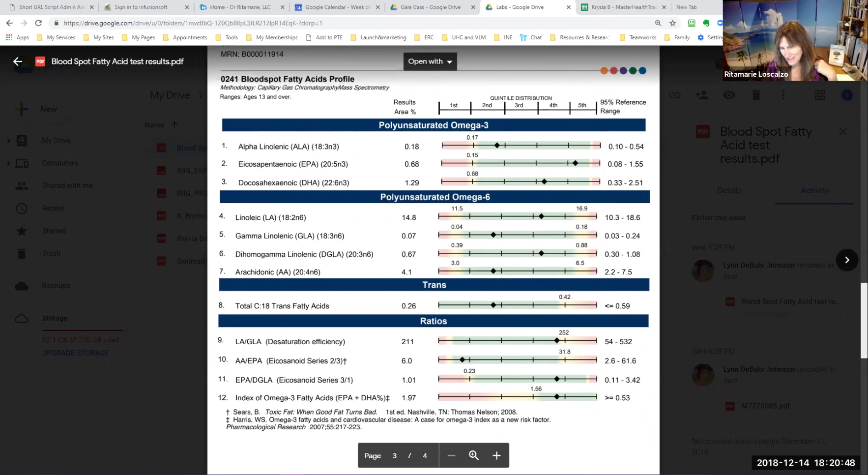Close the Labs - Google Drive tab

point(568,7)
